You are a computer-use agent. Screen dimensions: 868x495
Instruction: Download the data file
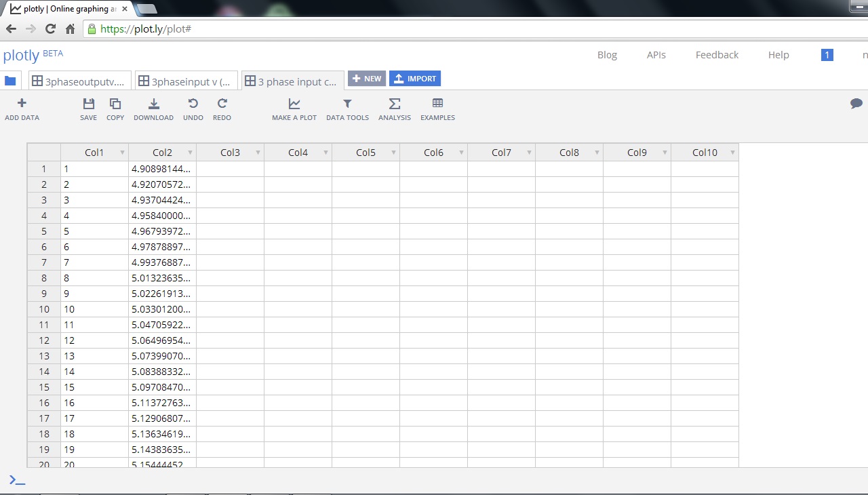point(154,104)
